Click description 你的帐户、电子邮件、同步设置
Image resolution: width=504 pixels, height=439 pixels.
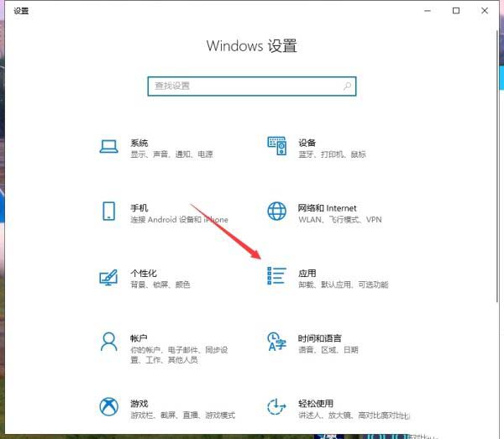pos(179,354)
